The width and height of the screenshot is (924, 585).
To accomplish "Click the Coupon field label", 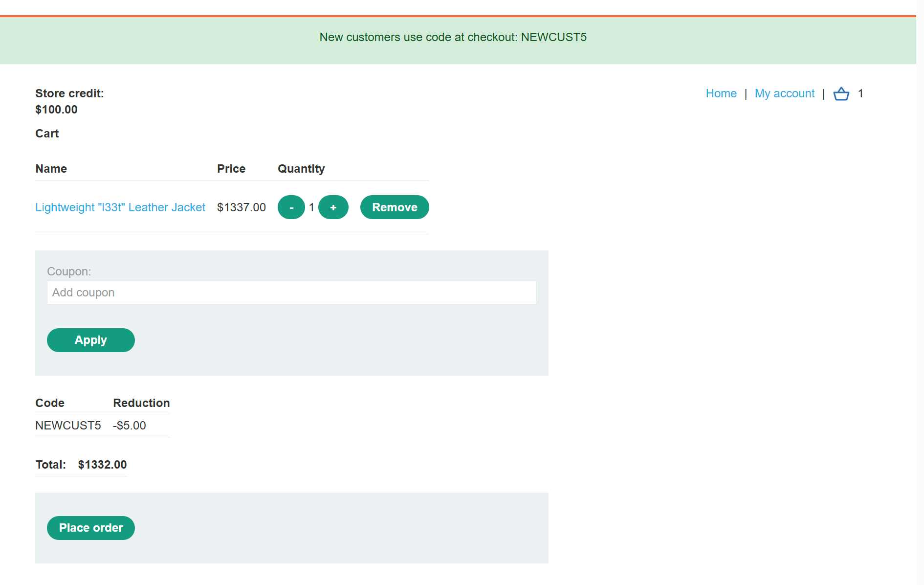I will click(69, 271).
